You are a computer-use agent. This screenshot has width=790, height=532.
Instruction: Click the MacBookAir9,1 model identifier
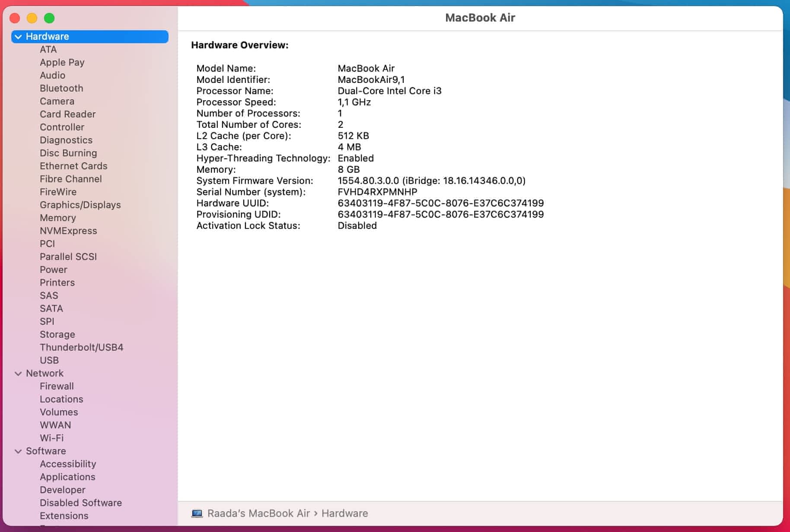coord(371,80)
